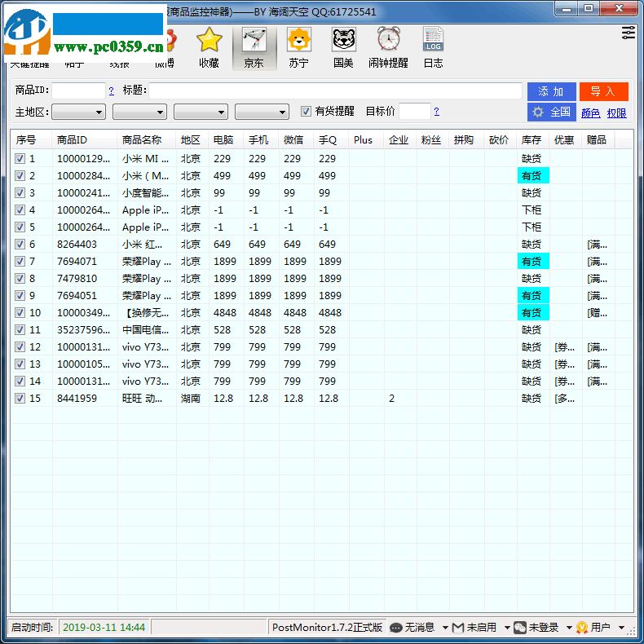
Task: Select product ID 8441959
Action: 77,399
